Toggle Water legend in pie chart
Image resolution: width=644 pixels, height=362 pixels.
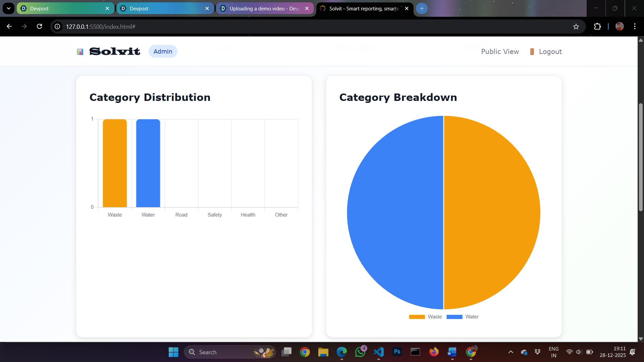(463, 317)
